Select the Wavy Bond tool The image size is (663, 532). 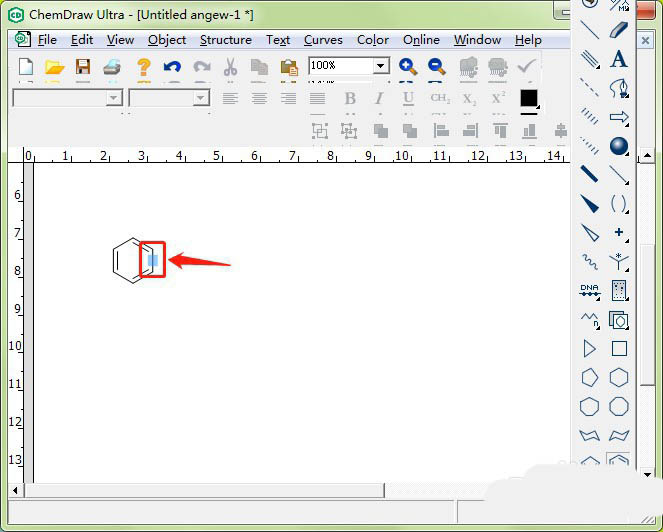pos(589,262)
